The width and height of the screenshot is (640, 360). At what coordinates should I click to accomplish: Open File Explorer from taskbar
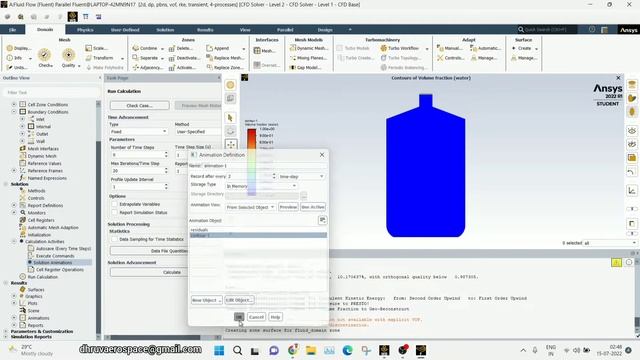(311, 350)
